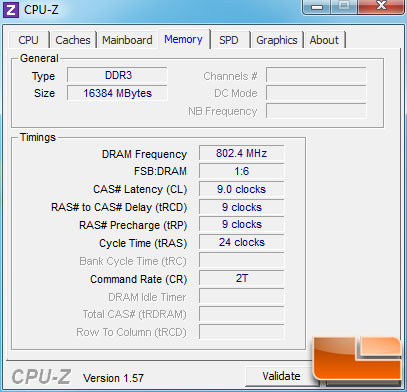Viewport: 407px width, 392px height.
Task: Click the empty DRAM Idle Timer field
Action: [241, 296]
